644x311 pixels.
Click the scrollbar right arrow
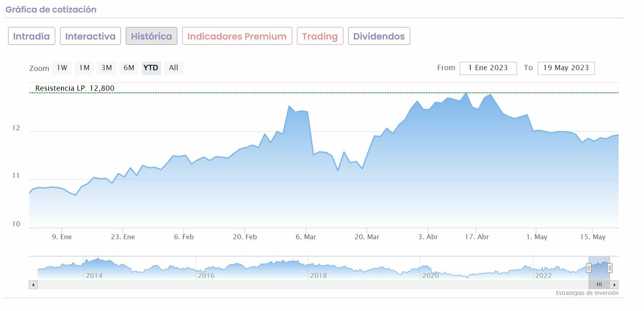tap(614, 285)
